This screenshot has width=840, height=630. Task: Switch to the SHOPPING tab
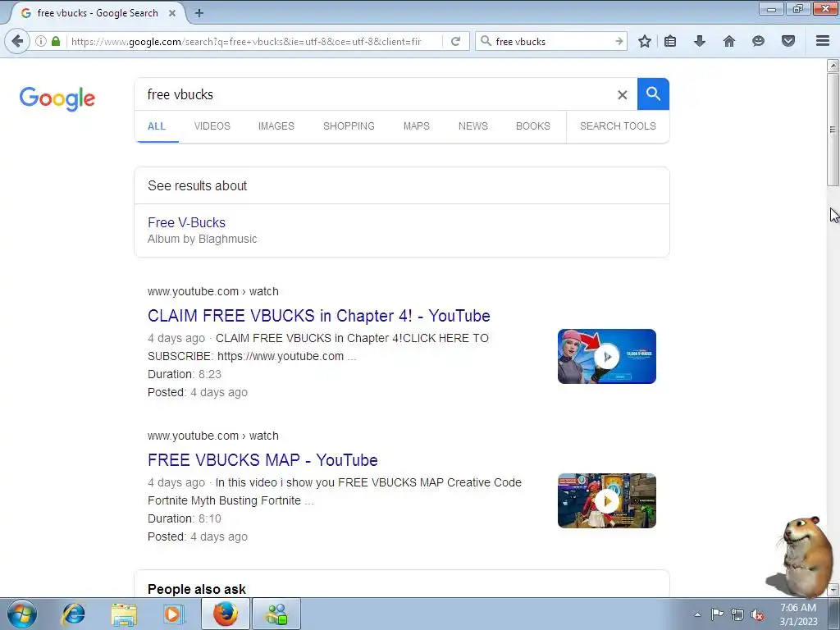pyautogui.click(x=349, y=126)
